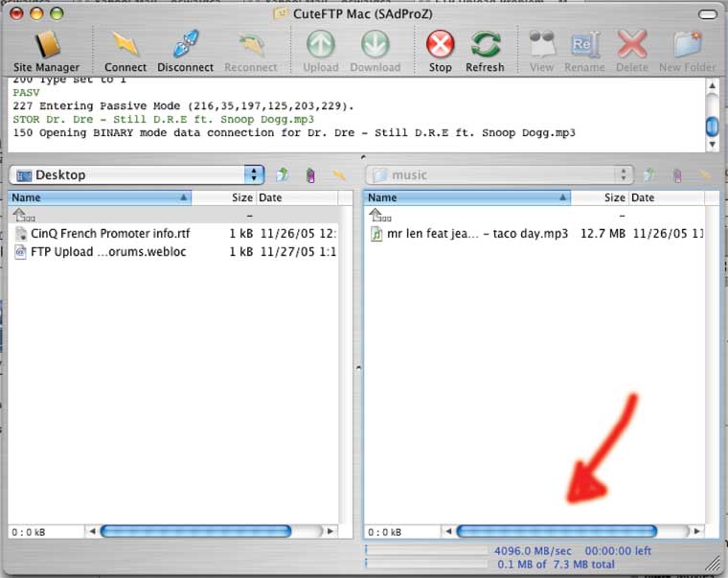Sort local files by Size column
The width and height of the screenshot is (728, 578).
223,197
